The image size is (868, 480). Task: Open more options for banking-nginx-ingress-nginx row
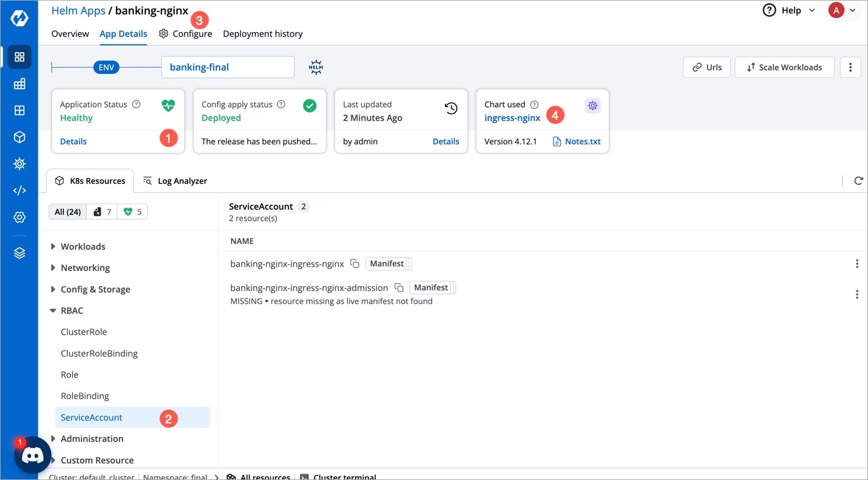(856, 264)
